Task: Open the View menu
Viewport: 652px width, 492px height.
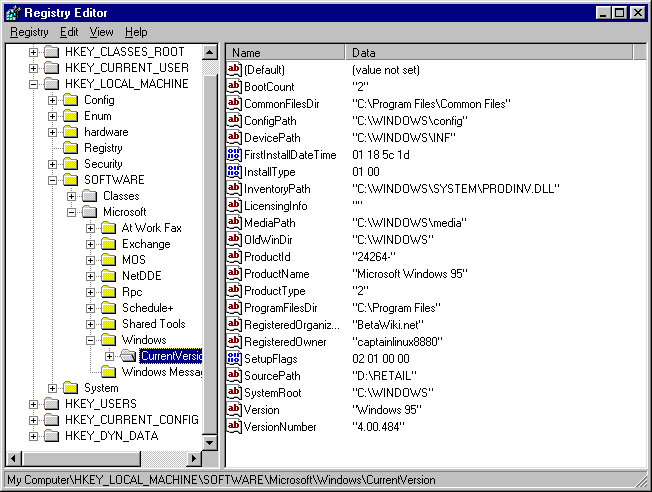Action: [101, 32]
